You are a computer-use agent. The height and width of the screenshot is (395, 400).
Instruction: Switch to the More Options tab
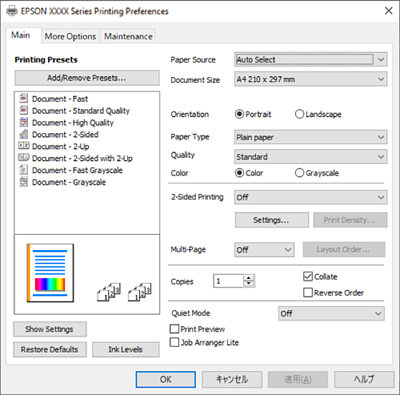(x=70, y=36)
